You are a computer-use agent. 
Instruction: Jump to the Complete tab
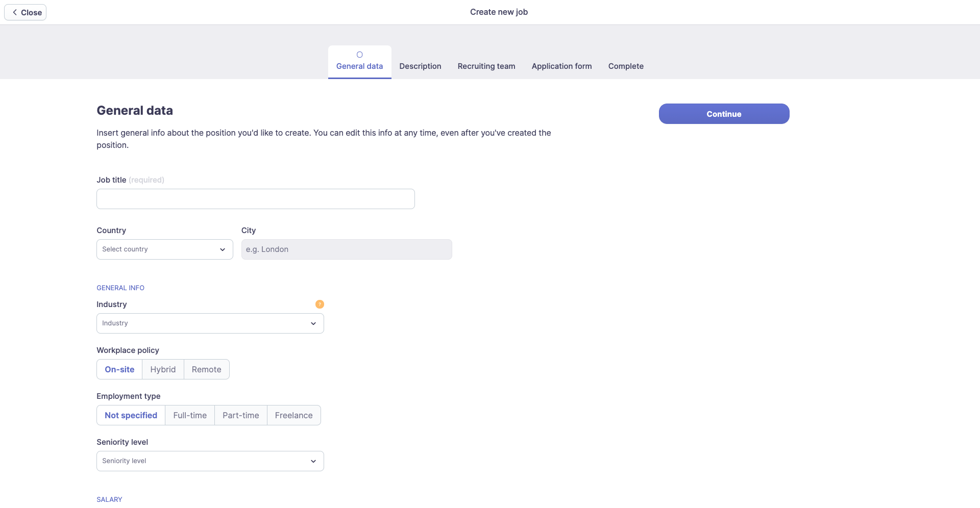point(626,66)
